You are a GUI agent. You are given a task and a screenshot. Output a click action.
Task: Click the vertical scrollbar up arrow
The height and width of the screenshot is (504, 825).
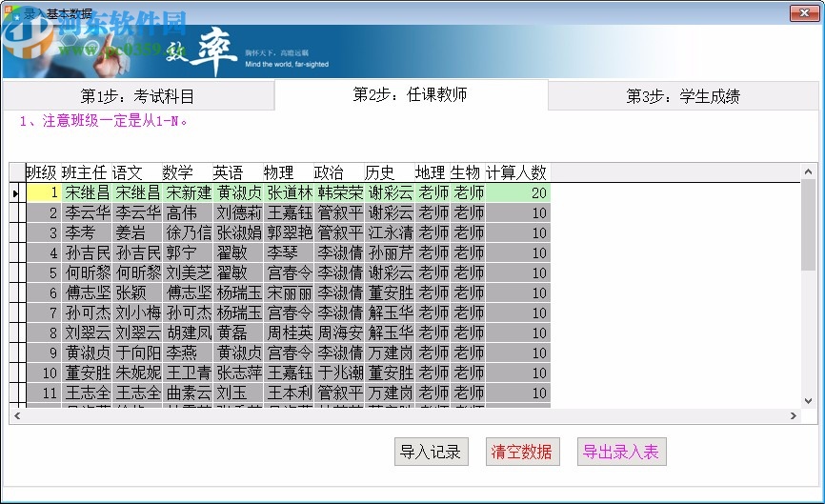[x=808, y=171]
